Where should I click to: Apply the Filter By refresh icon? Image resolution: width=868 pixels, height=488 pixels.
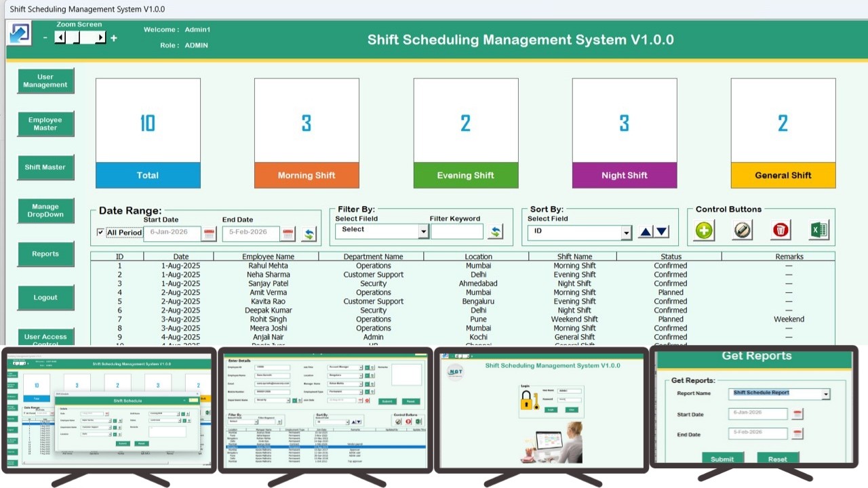click(496, 232)
